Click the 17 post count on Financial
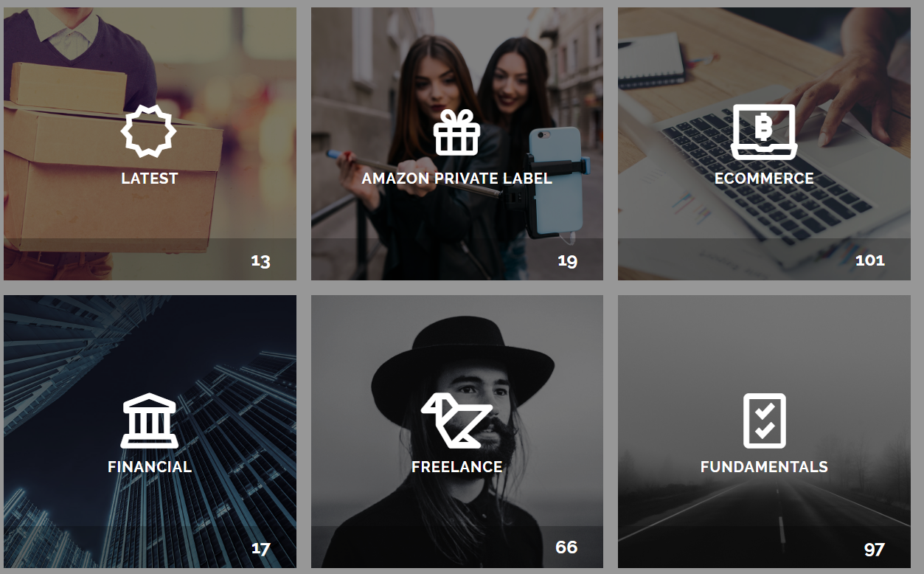Screen dimensions: 924x574 pos(260,549)
